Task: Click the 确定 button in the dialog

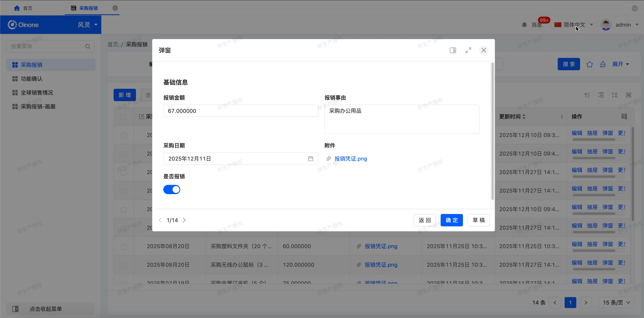Action: tap(451, 220)
